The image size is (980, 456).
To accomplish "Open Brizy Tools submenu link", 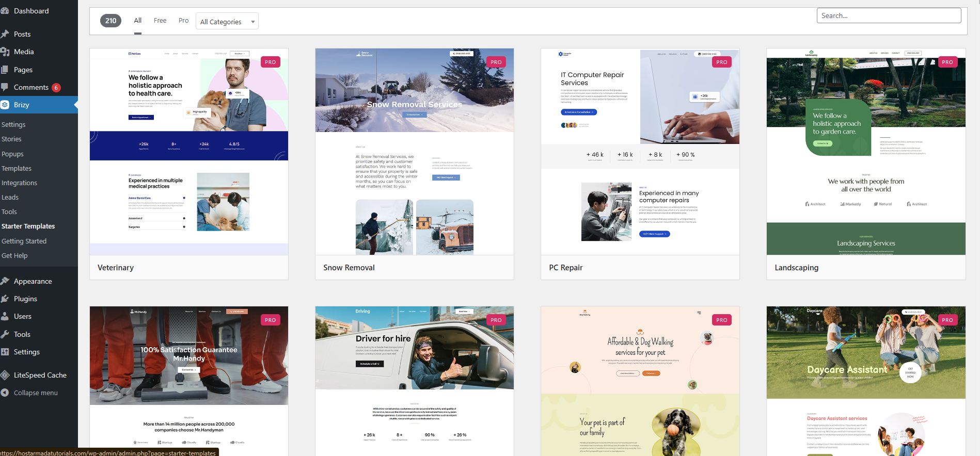I will (x=9, y=212).
